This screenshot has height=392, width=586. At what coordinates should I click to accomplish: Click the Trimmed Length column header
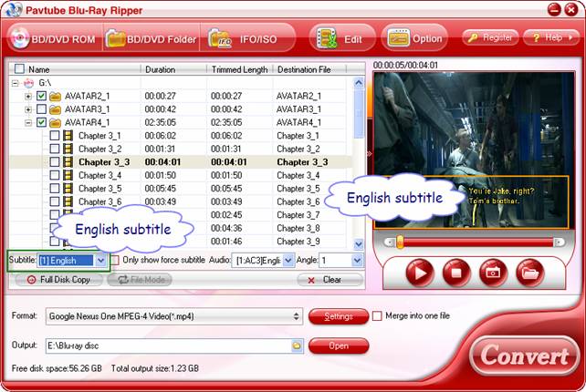coord(239,69)
